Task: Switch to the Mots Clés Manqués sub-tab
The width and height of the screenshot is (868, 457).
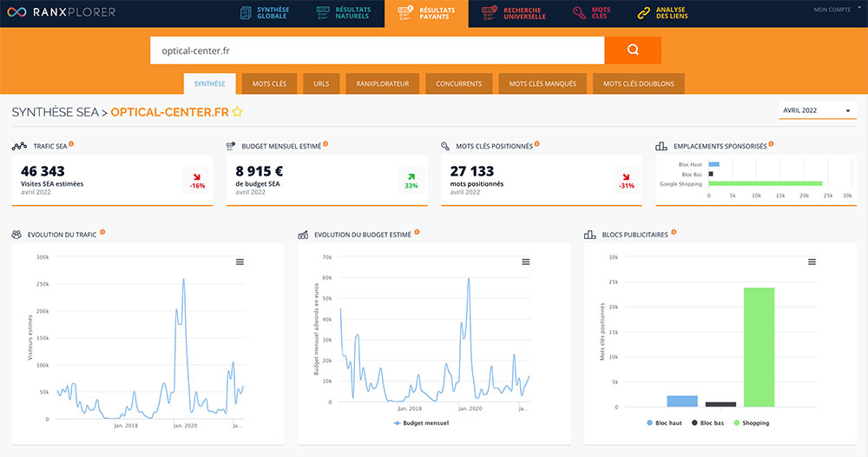Action: click(x=542, y=83)
